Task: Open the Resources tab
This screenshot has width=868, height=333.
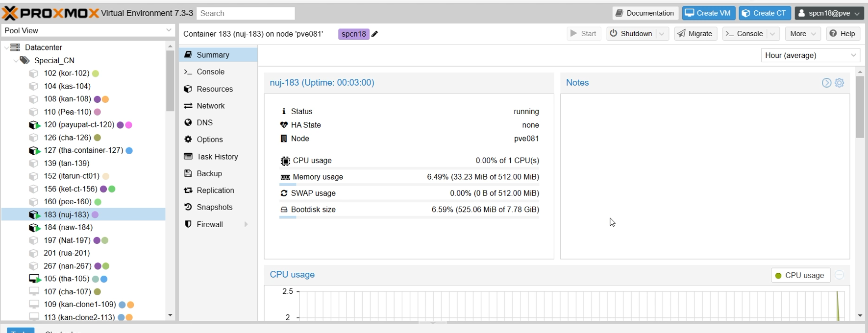Action: pyautogui.click(x=218, y=89)
